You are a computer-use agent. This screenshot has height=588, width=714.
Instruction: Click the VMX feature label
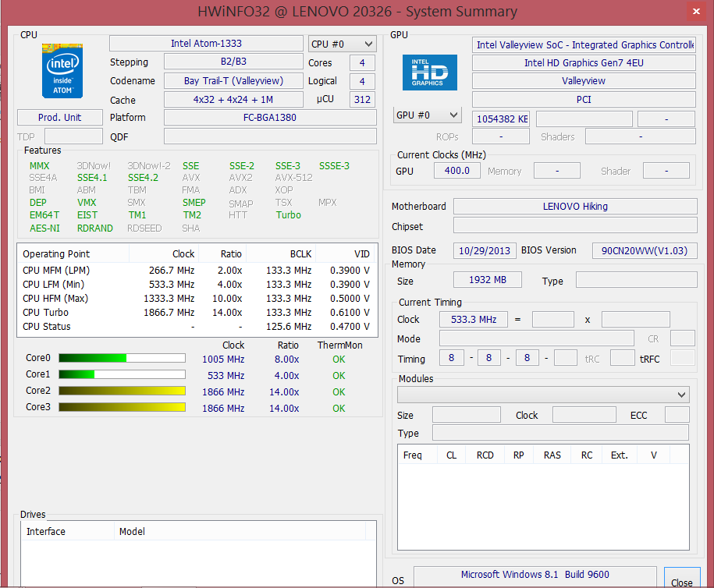(x=87, y=203)
